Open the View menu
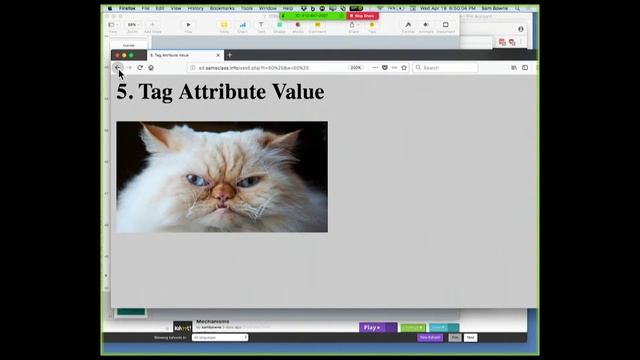Viewport: 640px width, 360px height. pyautogui.click(x=176, y=8)
